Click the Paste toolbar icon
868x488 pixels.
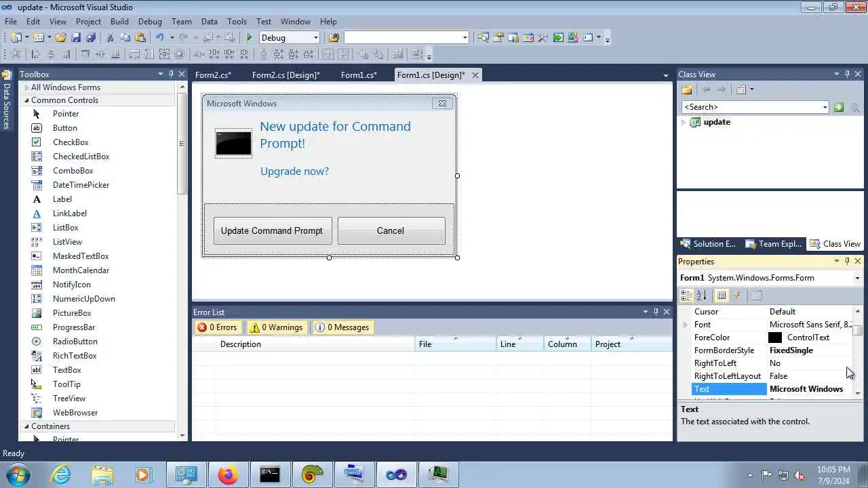click(140, 38)
